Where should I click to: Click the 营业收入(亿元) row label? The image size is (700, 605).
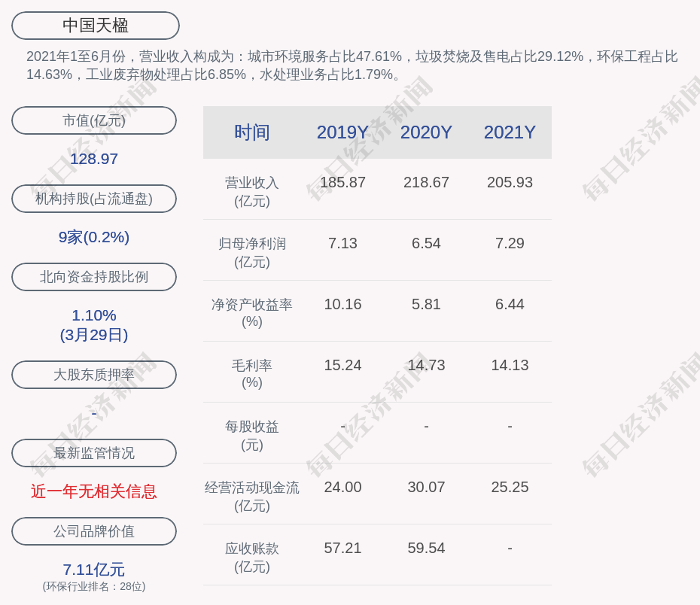[252, 192]
